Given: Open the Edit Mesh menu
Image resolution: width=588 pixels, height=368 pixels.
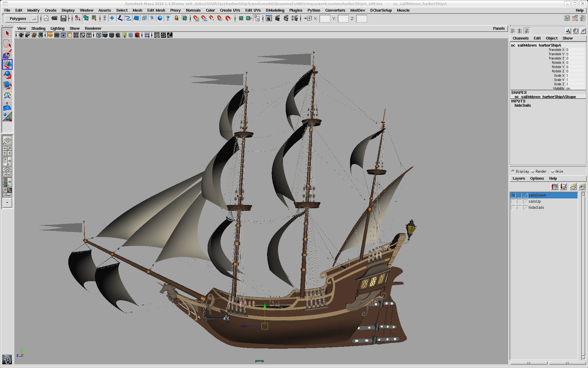Looking at the screenshot, I should pyautogui.click(x=156, y=10).
